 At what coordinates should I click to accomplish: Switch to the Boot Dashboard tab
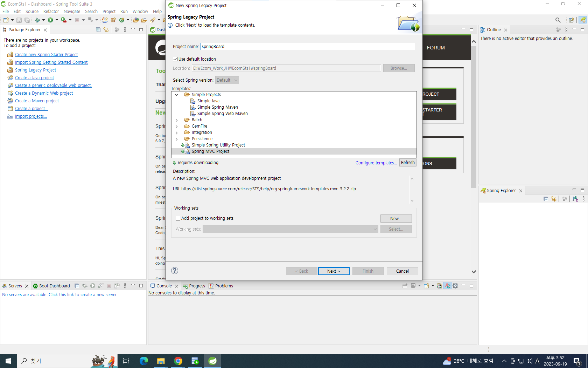point(52,286)
